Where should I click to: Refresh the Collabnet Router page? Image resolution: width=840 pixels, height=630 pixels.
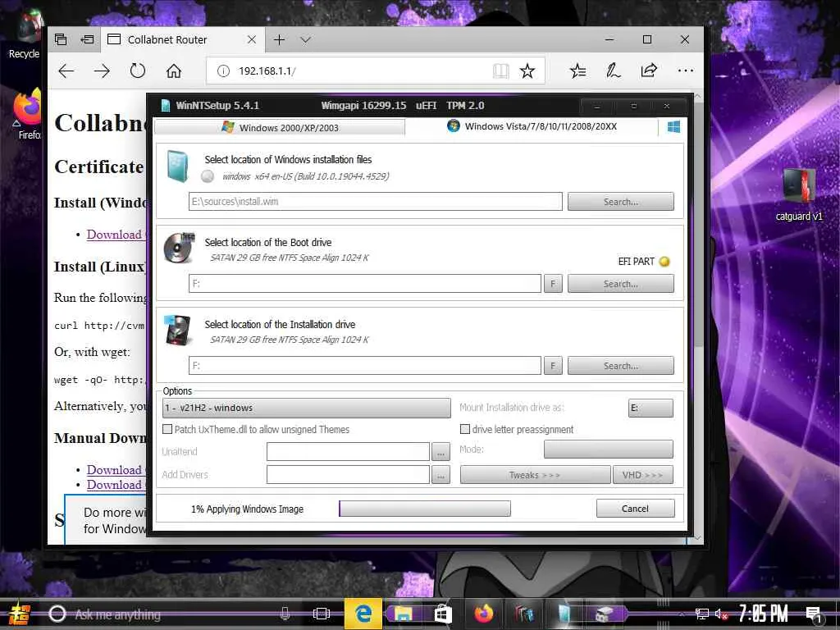(x=138, y=71)
